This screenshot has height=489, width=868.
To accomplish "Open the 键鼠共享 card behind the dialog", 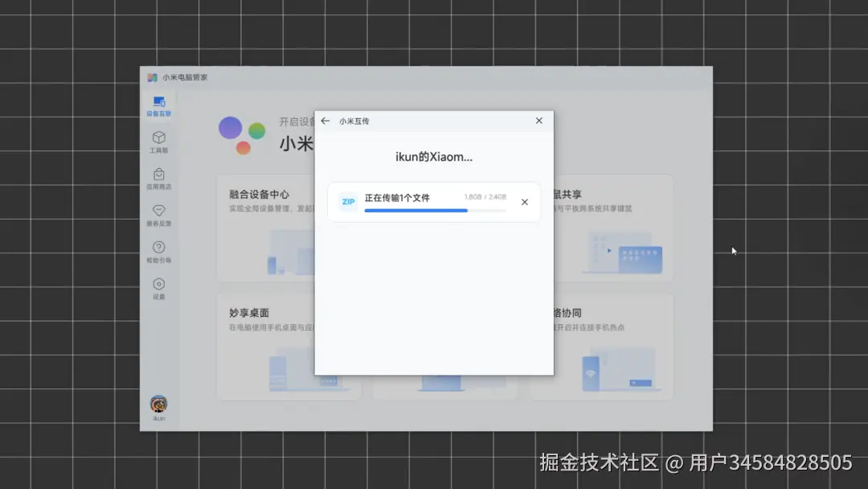I will click(613, 228).
